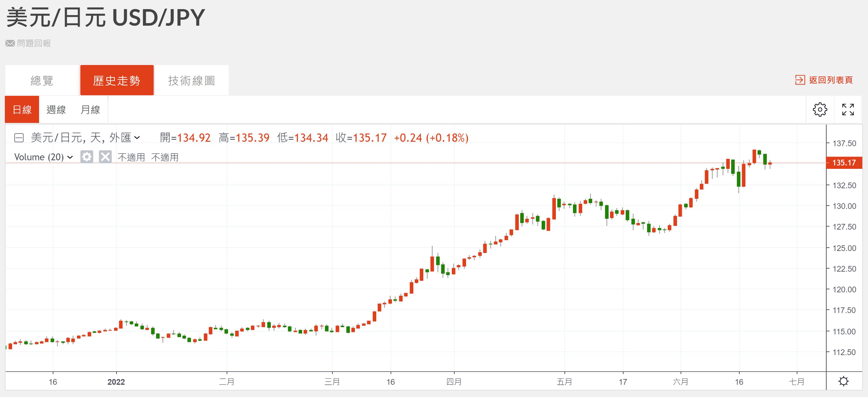868x397 pixels.
Task: Open Volume indicator settings gear
Action: coord(87,157)
